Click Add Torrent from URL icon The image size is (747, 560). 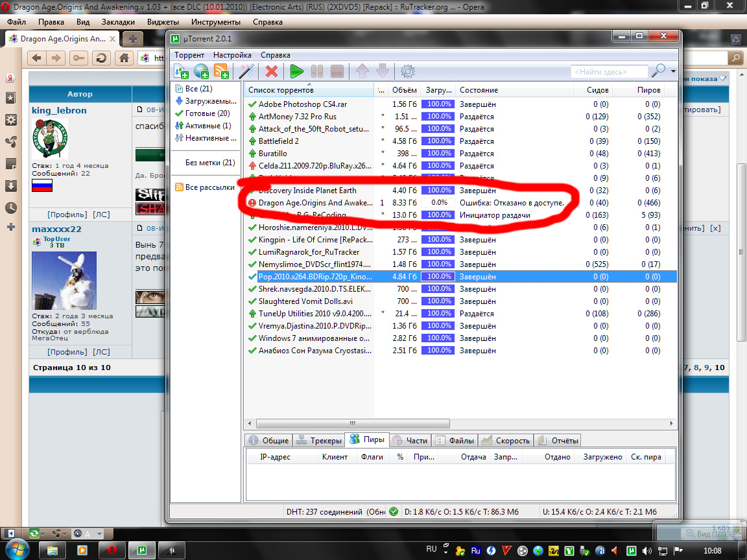[201, 71]
